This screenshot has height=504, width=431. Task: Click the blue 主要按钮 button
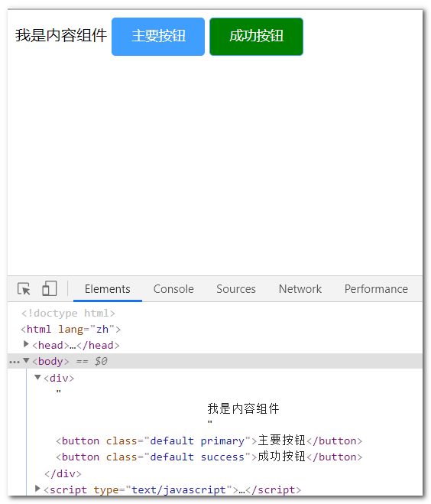pos(158,37)
